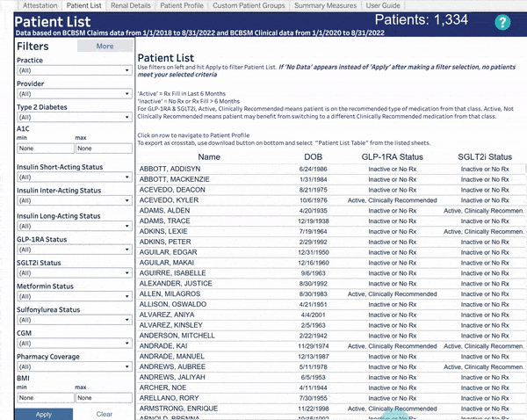Click ALLEN, MILAGROS GLP-1RA Active status
The image size is (527, 420).
[x=393, y=293]
